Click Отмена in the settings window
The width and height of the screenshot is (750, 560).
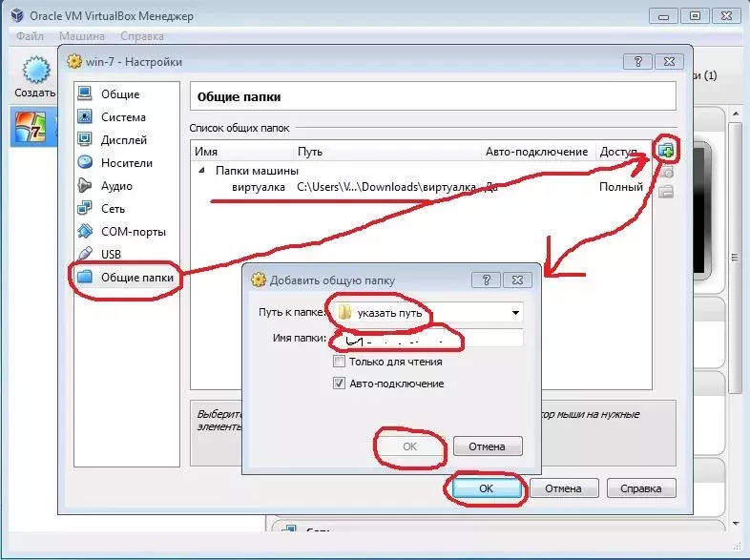564,488
